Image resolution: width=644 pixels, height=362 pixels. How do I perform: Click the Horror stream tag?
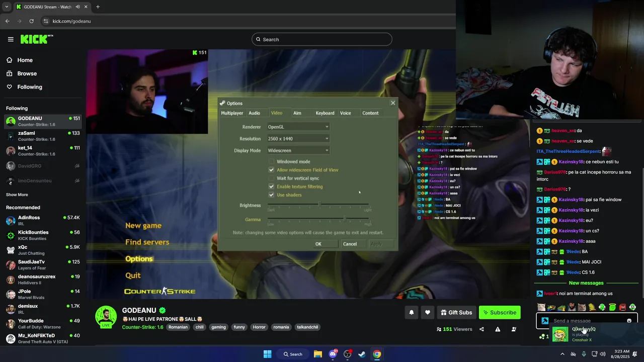259,327
